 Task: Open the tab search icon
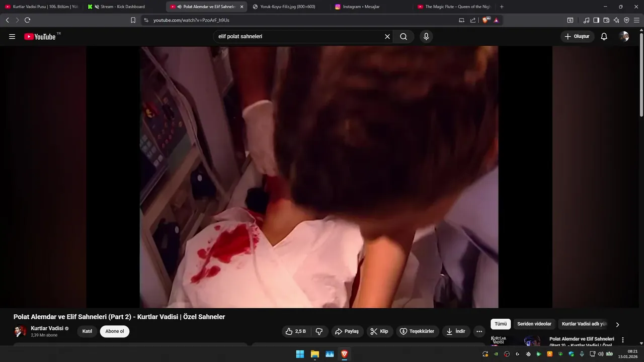tap(570, 20)
